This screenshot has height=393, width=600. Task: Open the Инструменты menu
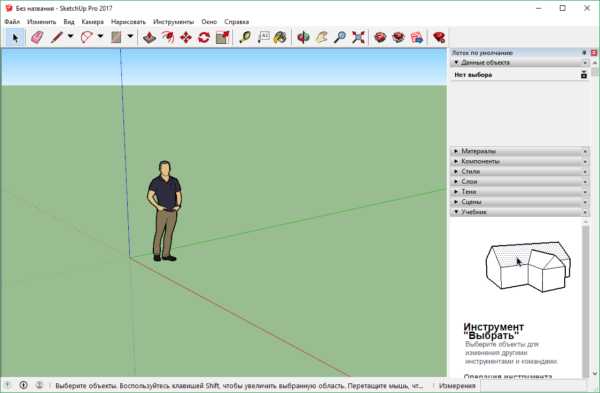[x=173, y=22]
